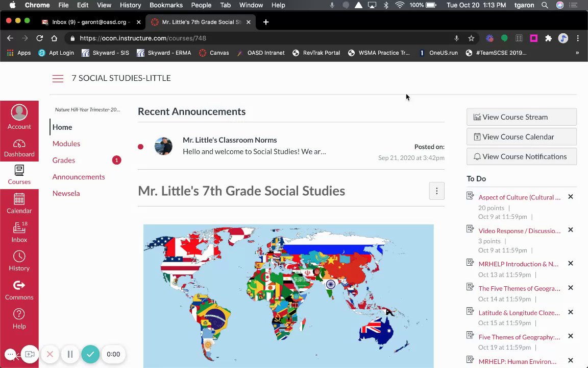
Task: Reload the current page
Action: click(x=39, y=38)
